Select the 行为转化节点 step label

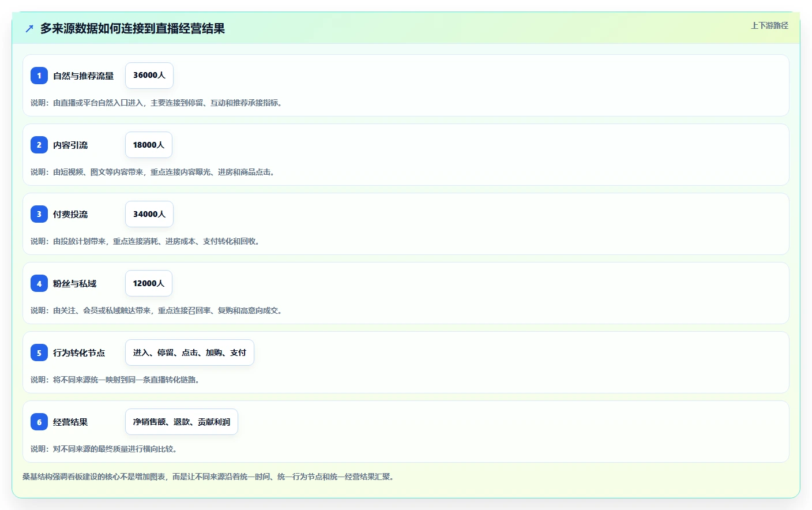click(79, 352)
